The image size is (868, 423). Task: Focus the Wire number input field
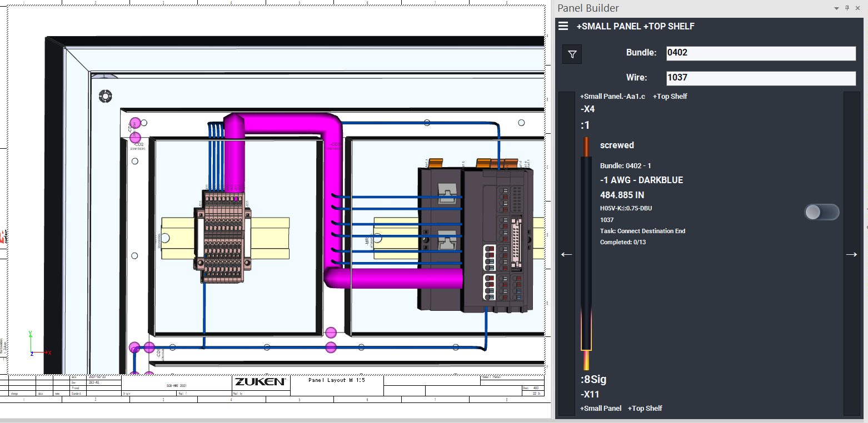(761, 78)
